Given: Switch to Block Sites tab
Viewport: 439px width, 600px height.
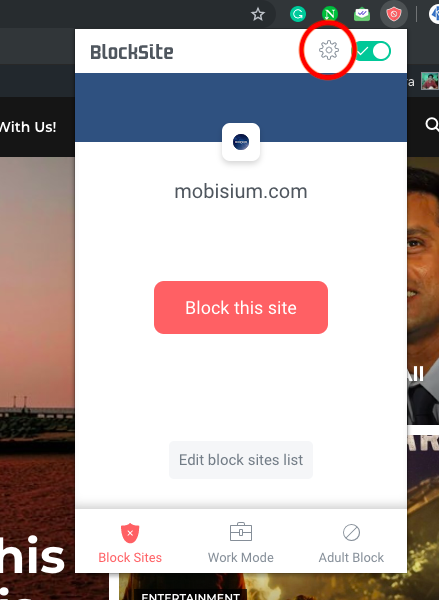Looking at the screenshot, I should pos(130,543).
